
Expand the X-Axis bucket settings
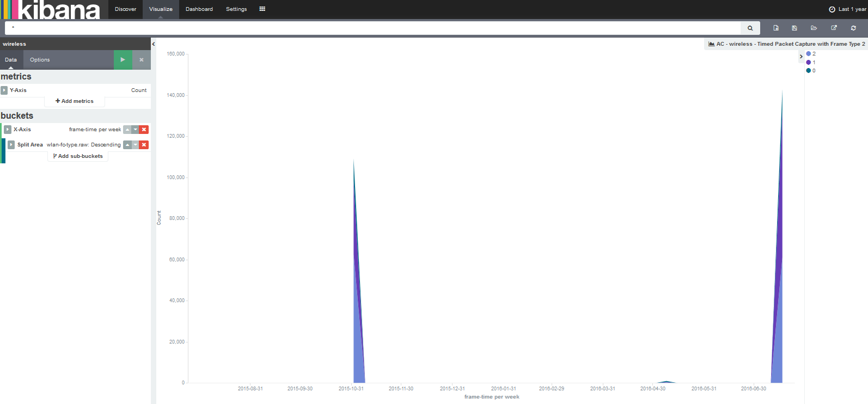click(8, 130)
